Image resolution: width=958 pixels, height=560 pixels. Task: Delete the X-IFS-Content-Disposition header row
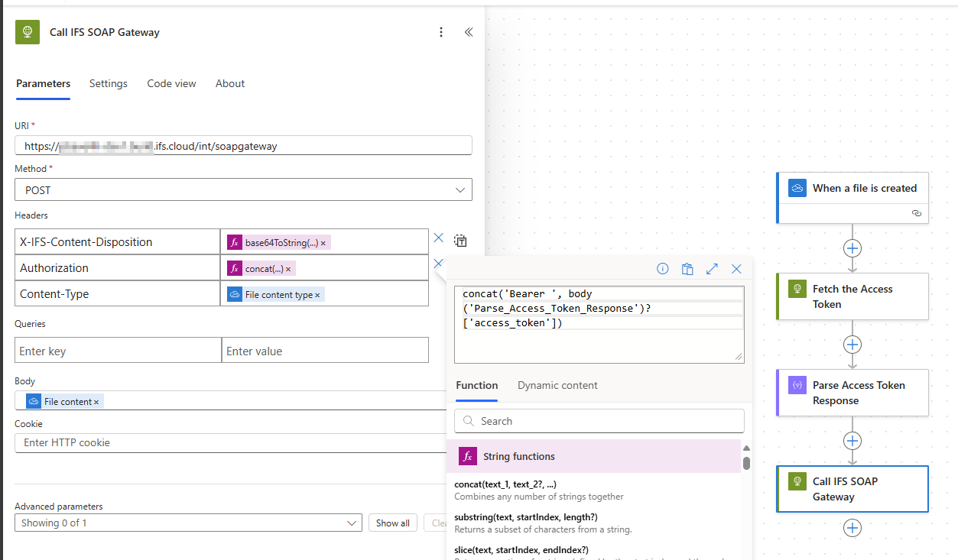(x=438, y=238)
